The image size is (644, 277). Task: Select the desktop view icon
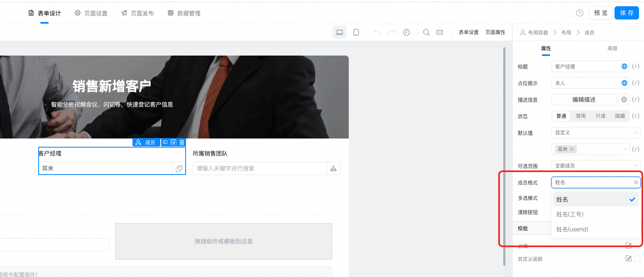339,32
